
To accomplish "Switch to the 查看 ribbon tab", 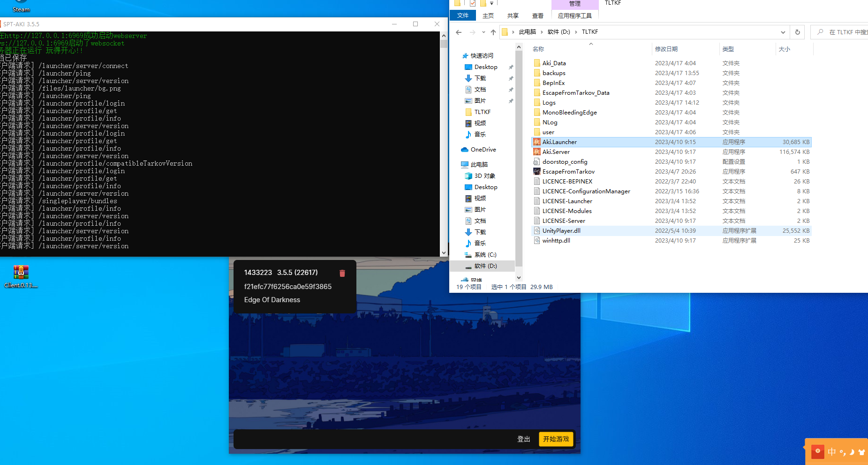I will tap(537, 15).
